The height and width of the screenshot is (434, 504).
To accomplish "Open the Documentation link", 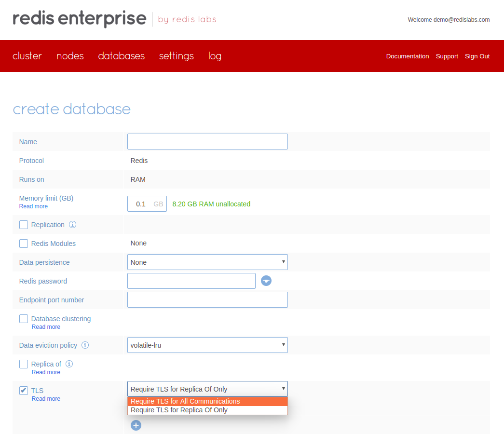I will [408, 56].
